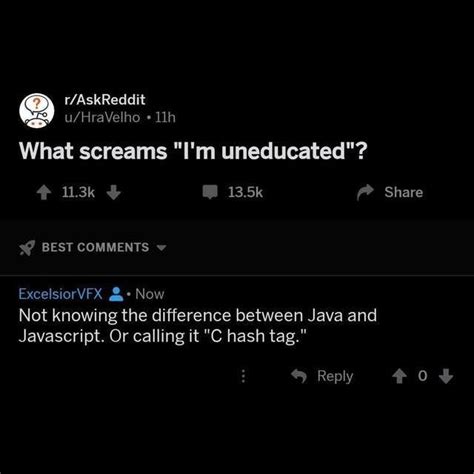Screen dimensions: 474x474
Task: Click the rocket icon beside Best Comments
Action: click(27, 248)
